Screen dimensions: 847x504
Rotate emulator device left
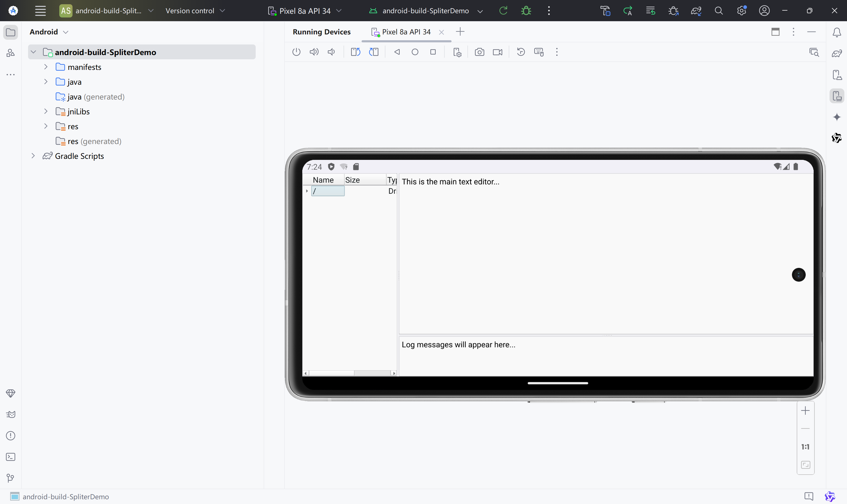point(355,52)
